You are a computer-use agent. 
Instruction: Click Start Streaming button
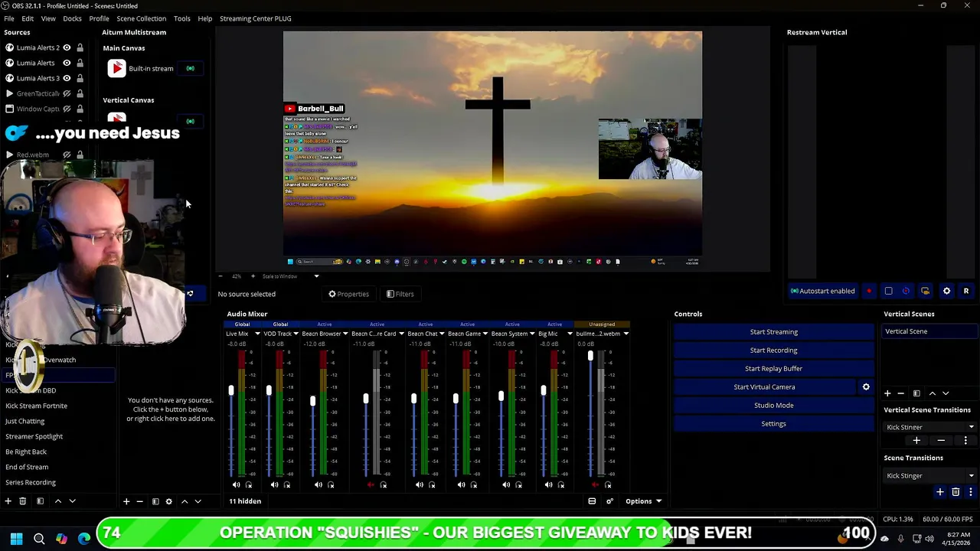(x=774, y=332)
